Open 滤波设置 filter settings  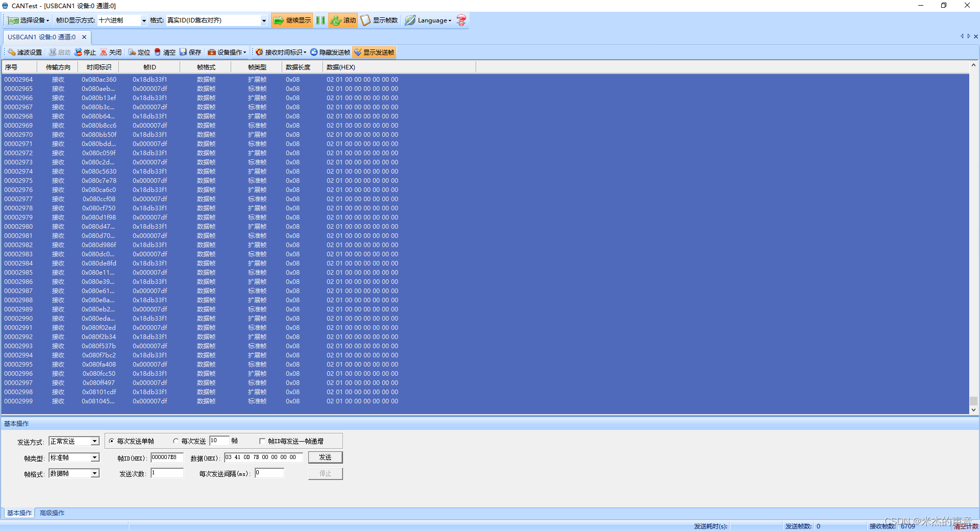coord(24,52)
